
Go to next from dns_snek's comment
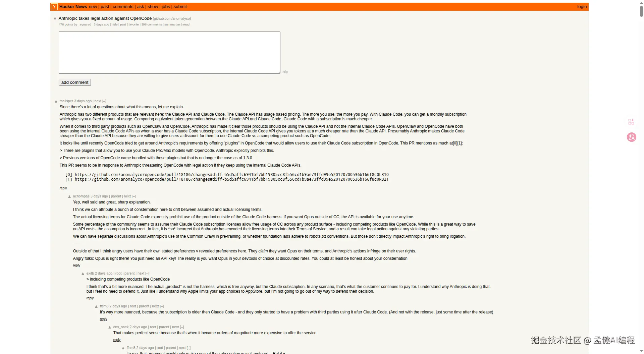[175, 327]
